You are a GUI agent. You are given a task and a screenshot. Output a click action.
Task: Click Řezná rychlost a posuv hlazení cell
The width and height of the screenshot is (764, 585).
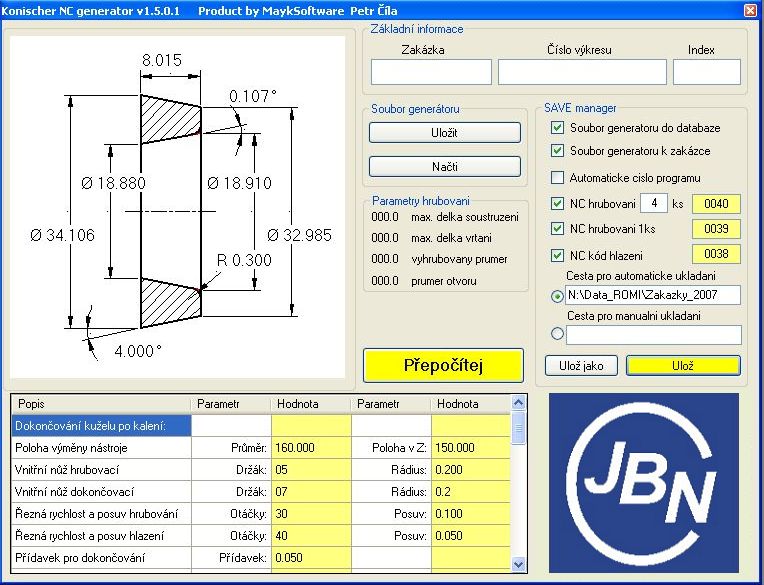(101, 536)
